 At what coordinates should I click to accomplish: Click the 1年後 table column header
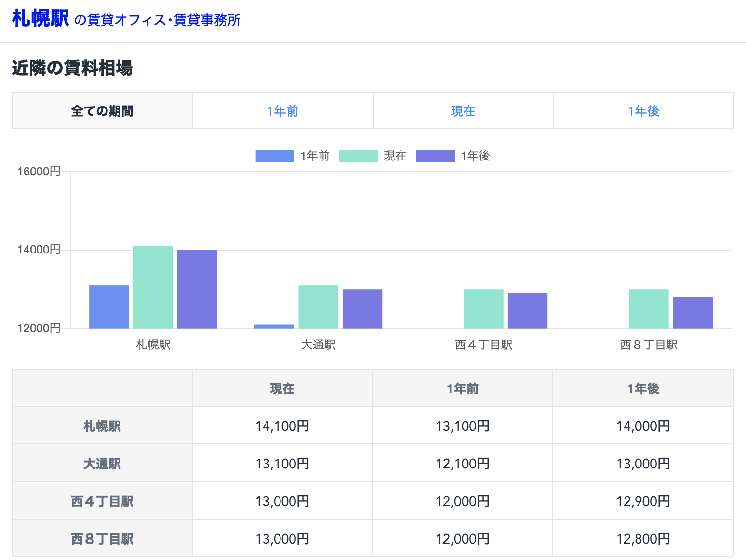point(643,388)
